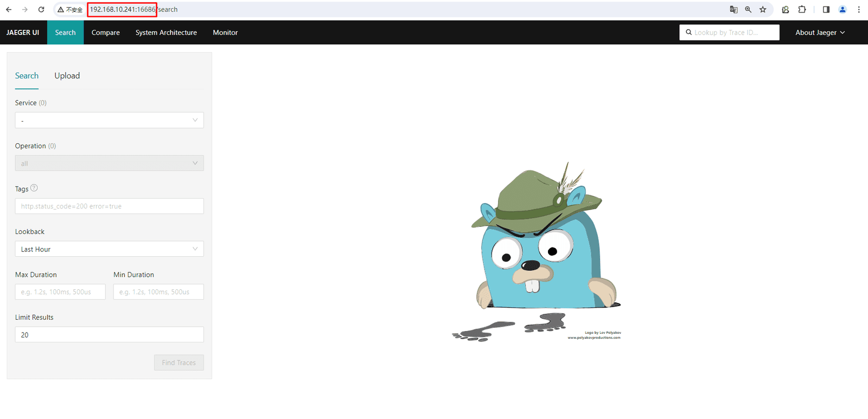This screenshot has width=868, height=419.
Task: Go to the Compare page
Action: pos(106,33)
